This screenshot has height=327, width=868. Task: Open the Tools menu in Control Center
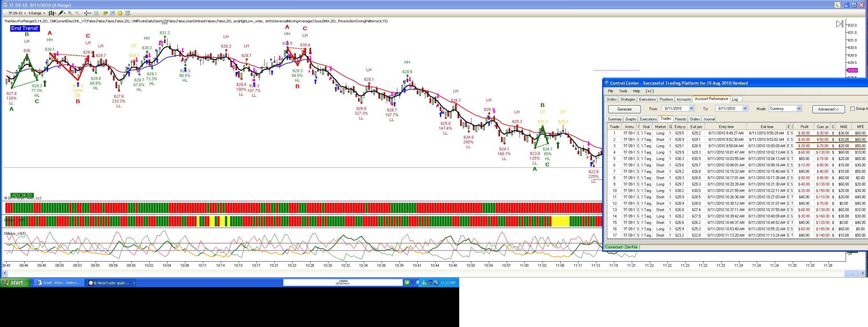point(623,91)
